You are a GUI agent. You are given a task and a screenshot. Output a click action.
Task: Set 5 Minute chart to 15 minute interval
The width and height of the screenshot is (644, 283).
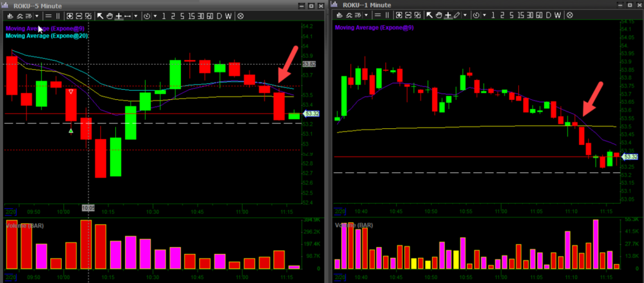191,15
